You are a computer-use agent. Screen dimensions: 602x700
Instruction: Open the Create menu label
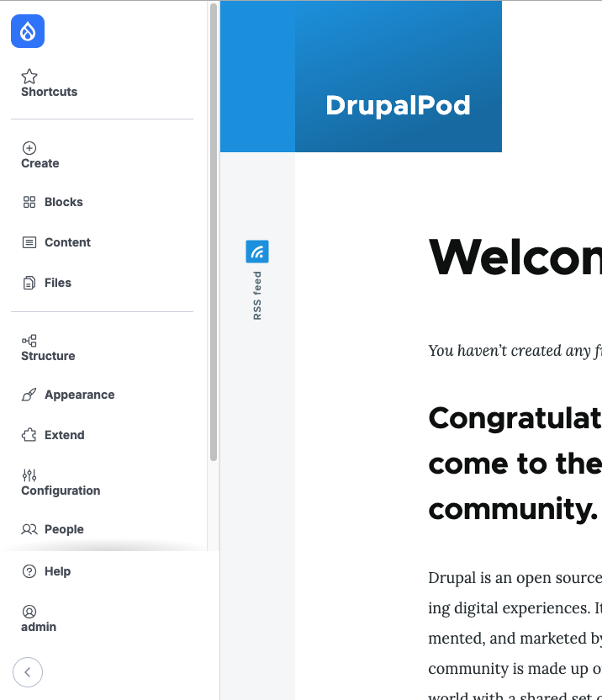(x=40, y=163)
